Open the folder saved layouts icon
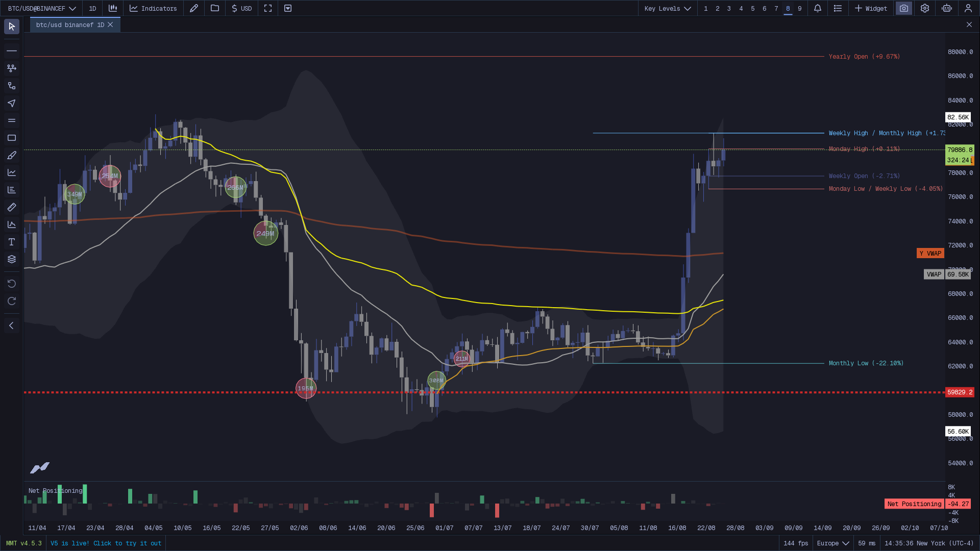 pyautogui.click(x=215, y=8)
